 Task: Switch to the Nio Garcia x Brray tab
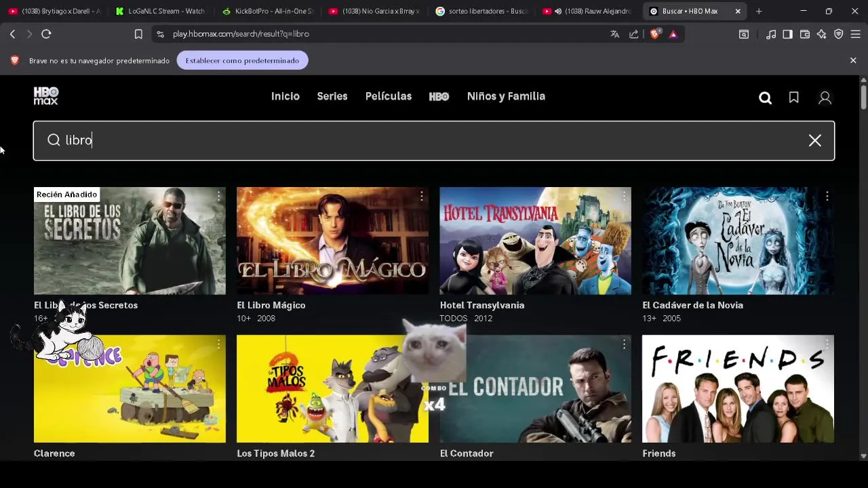point(373,11)
